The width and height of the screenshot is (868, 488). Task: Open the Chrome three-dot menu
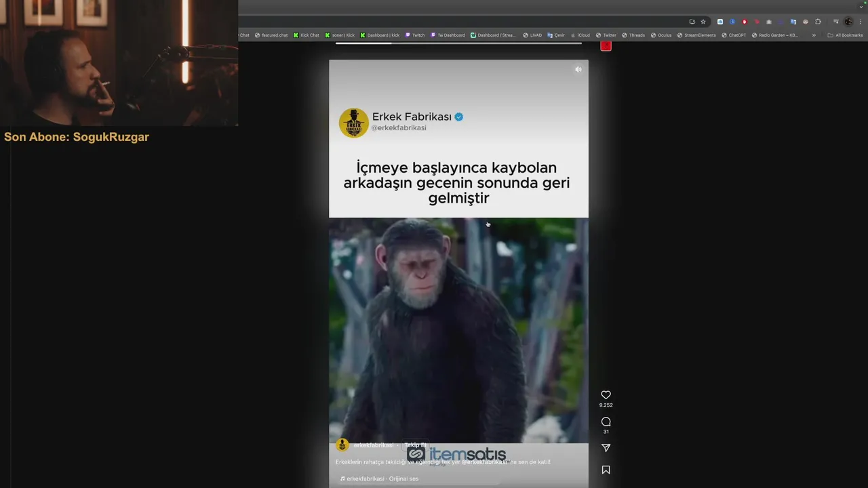[x=861, y=22]
